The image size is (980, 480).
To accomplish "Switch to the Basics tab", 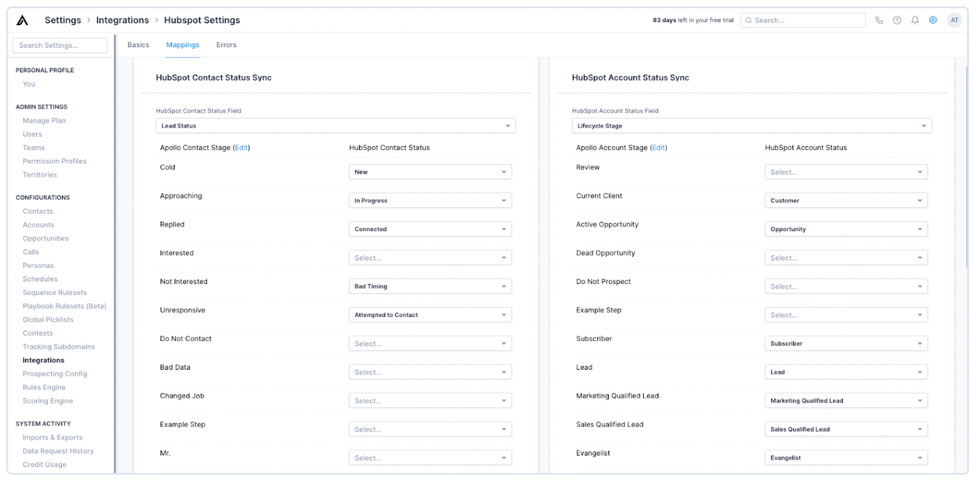I will click(x=138, y=45).
